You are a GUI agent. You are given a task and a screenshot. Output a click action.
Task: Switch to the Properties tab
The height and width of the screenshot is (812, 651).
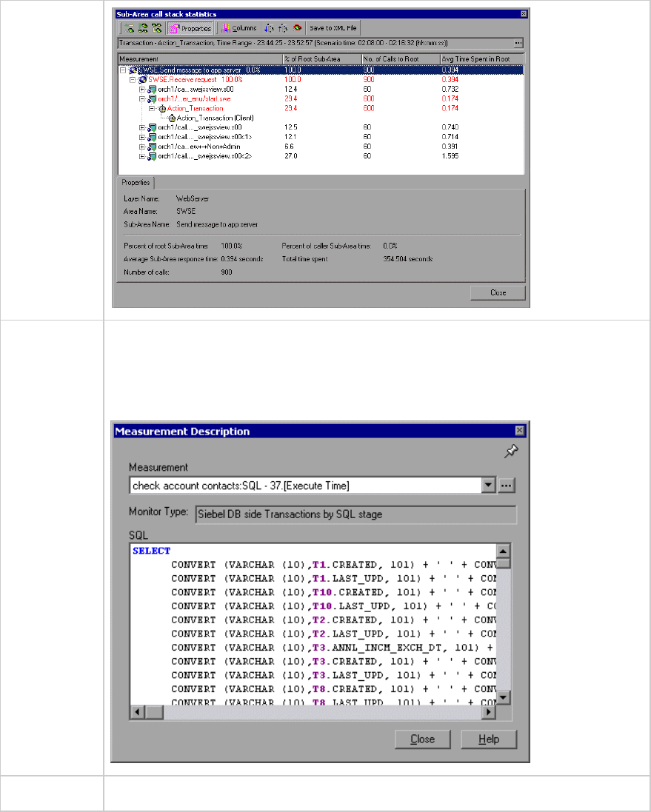(x=136, y=183)
